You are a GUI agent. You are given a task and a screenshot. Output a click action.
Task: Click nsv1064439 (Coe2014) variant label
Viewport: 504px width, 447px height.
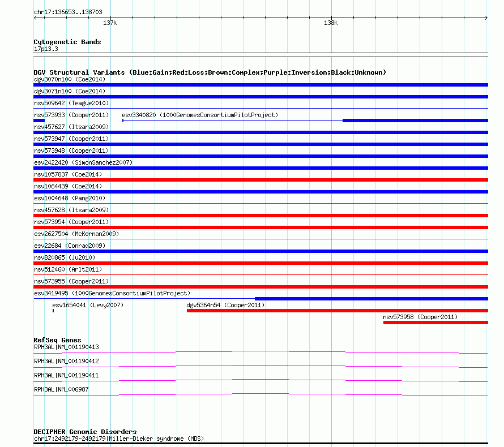point(68,186)
